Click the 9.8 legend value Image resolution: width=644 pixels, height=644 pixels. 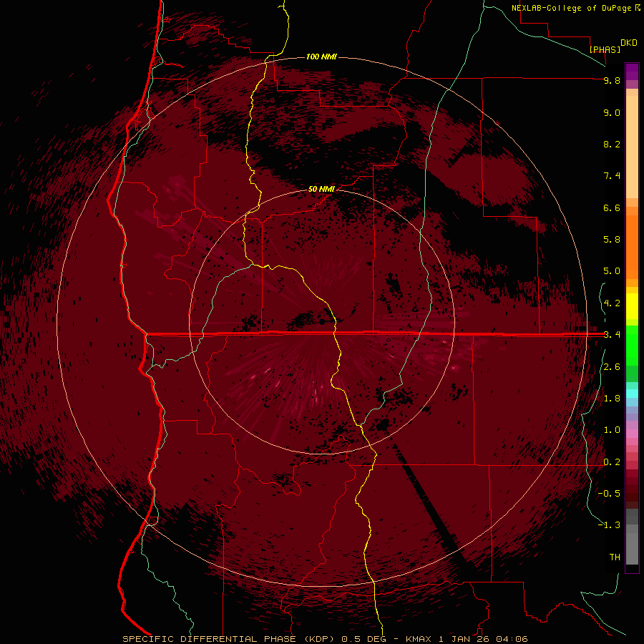point(612,80)
